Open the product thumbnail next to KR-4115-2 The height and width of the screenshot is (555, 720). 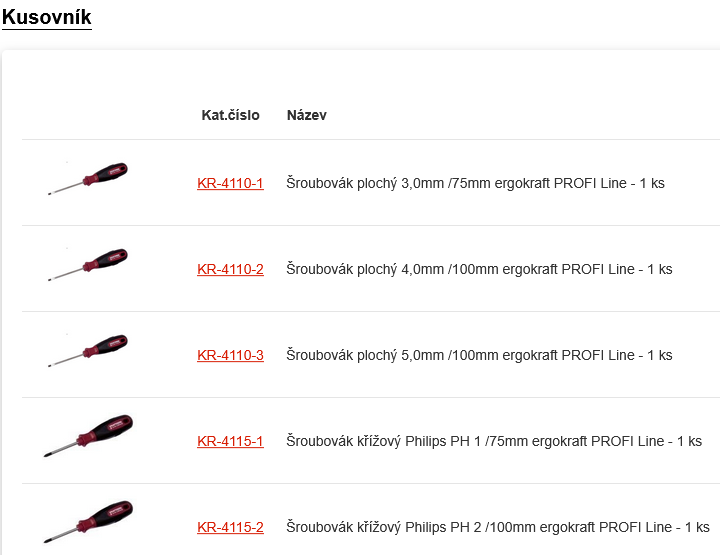[x=88, y=522]
